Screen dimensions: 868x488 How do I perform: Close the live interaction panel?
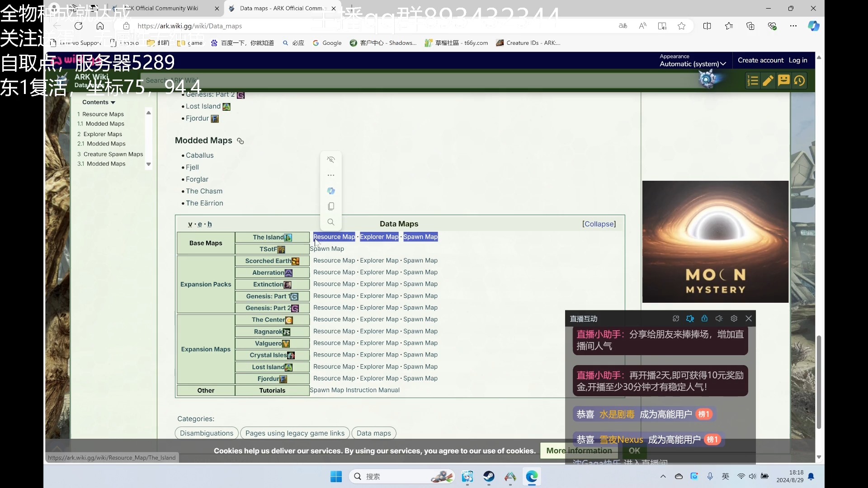click(x=749, y=319)
